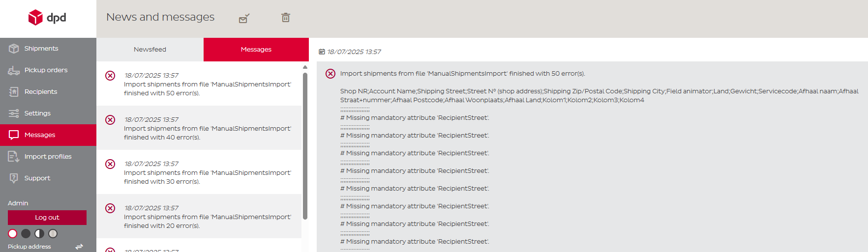
Task: Click the Log out button
Action: (x=47, y=218)
